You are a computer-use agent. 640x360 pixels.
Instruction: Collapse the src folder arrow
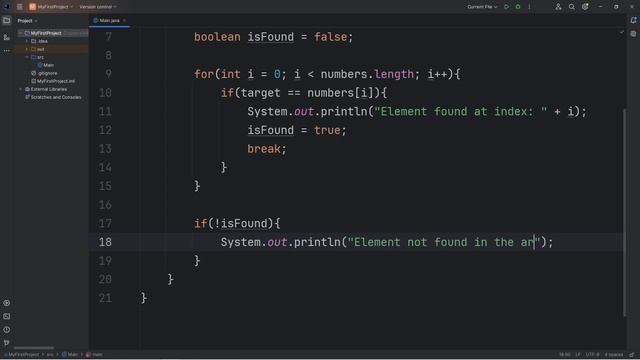coord(27,57)
